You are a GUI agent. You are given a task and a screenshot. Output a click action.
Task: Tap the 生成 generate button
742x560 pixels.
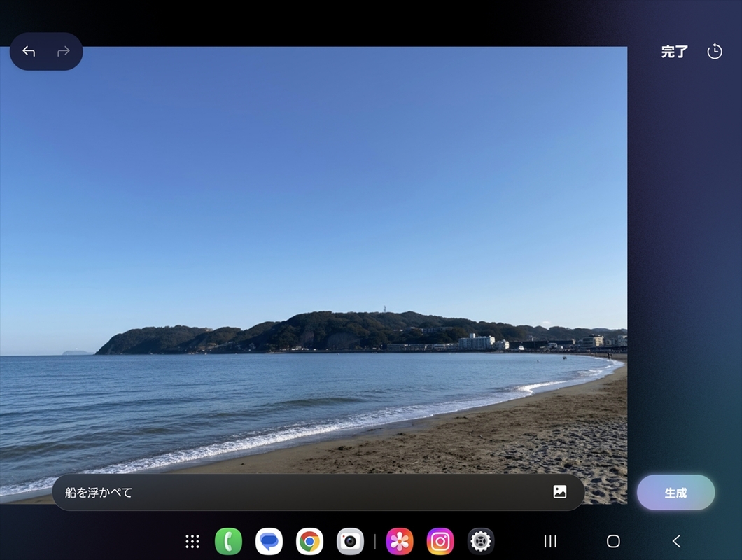pyautogui.click(x=675, y=493)
